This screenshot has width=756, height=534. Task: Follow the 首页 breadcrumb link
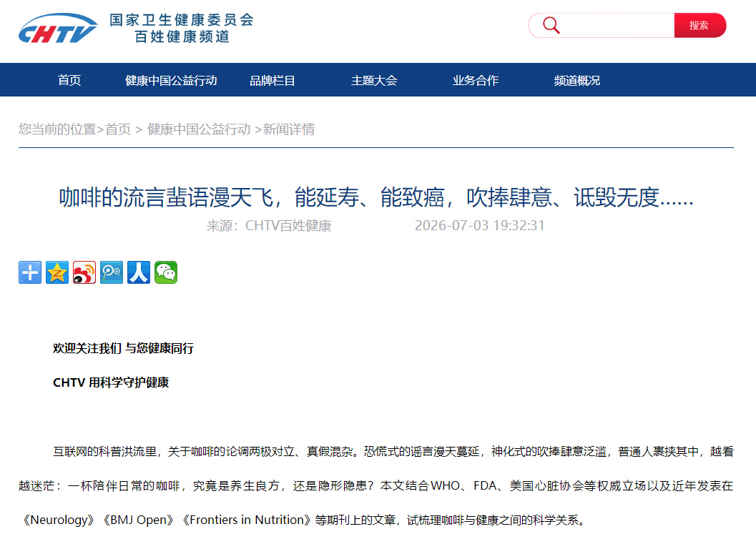coord(118,129)
